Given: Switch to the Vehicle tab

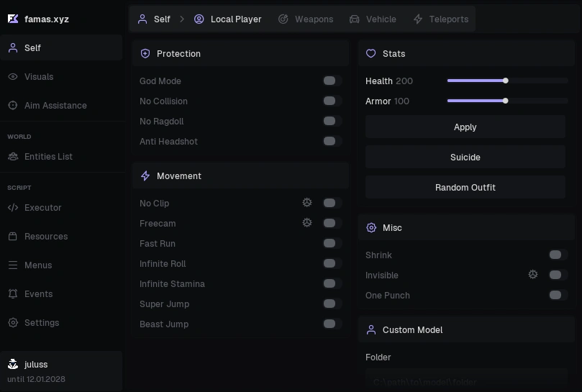Looking at the screenshot, I should [373, 19].
